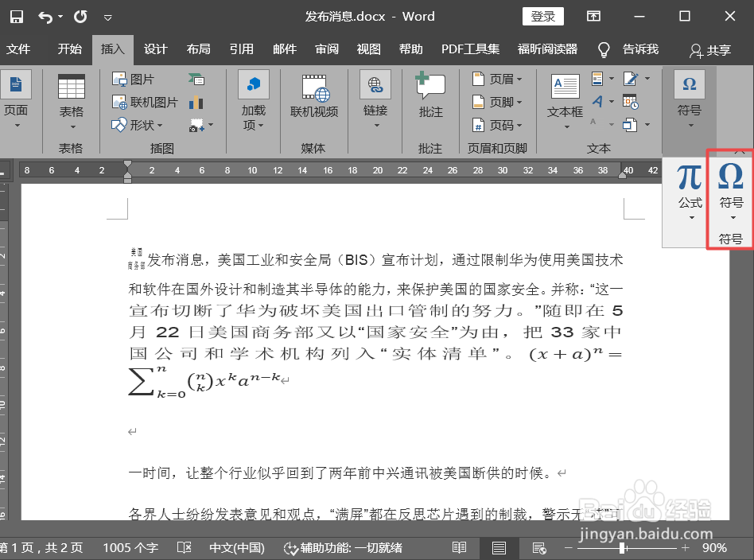The height and width of the screenshot is (560, 754).
Task: Open the undo history dropdown arrow
Action: pos(60,17)
